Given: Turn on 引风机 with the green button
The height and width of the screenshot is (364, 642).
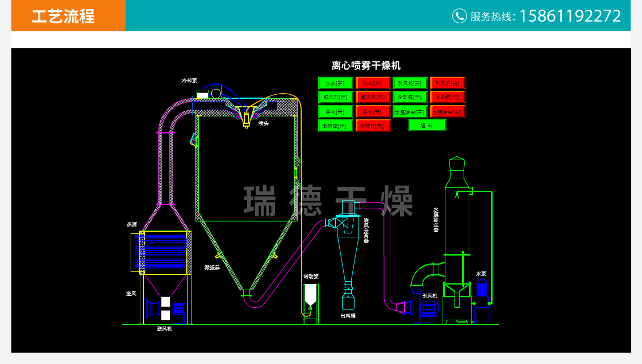Looking at the screenshot, I should (x=410, y=83).
